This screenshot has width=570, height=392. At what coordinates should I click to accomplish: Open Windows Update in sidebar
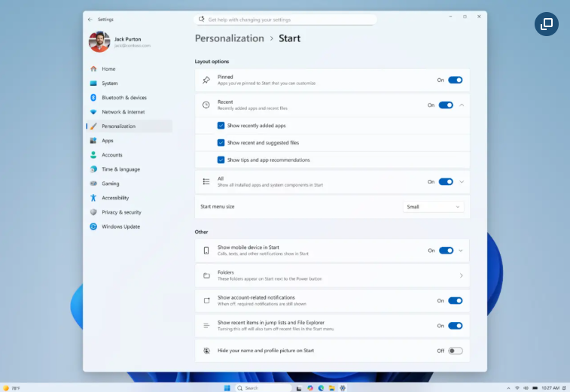(129, 226)
